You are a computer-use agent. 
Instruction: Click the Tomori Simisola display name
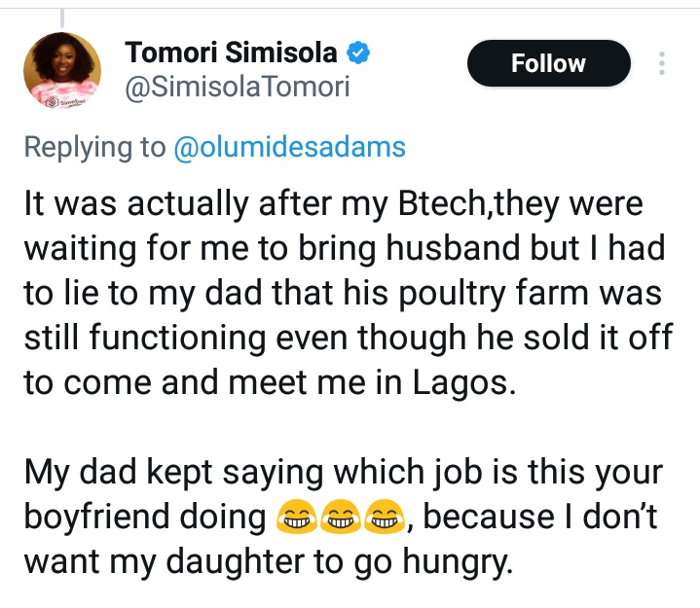coord(232,52)
